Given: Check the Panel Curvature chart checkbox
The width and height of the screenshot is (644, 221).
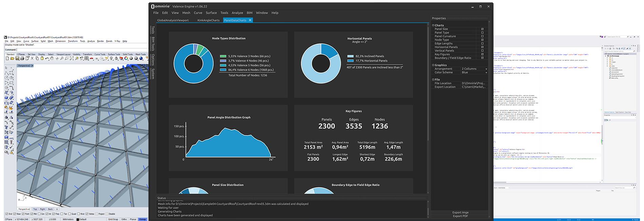Looking at the screenshot, I should pos(482,36).
